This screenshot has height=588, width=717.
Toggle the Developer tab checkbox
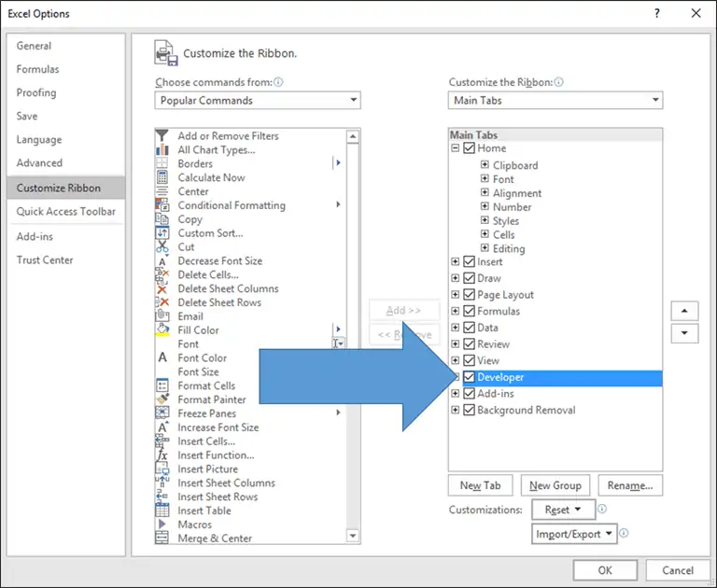click(469, 377)
